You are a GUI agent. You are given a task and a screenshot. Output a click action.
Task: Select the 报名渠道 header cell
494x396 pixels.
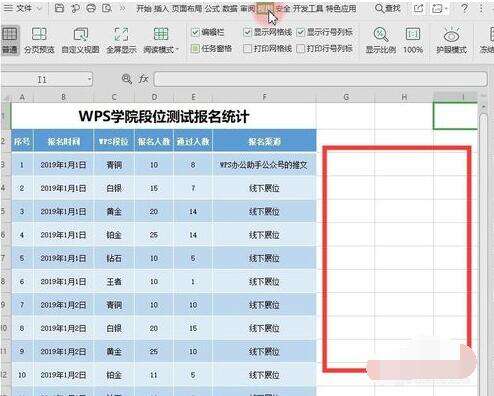[x=264, y=141]
